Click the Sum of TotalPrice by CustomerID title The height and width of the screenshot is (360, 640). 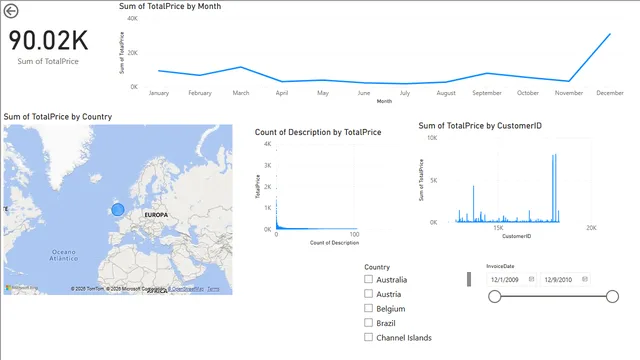click(x=480, y=126)
